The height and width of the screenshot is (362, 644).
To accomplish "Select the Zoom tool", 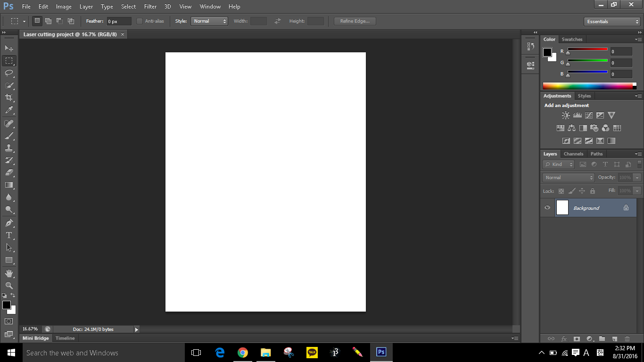I will [x=9, y=286].
